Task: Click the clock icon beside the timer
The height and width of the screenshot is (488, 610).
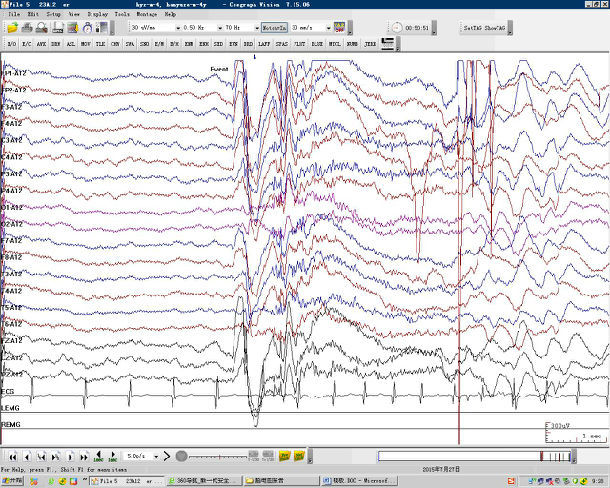Action: point(398,26)
